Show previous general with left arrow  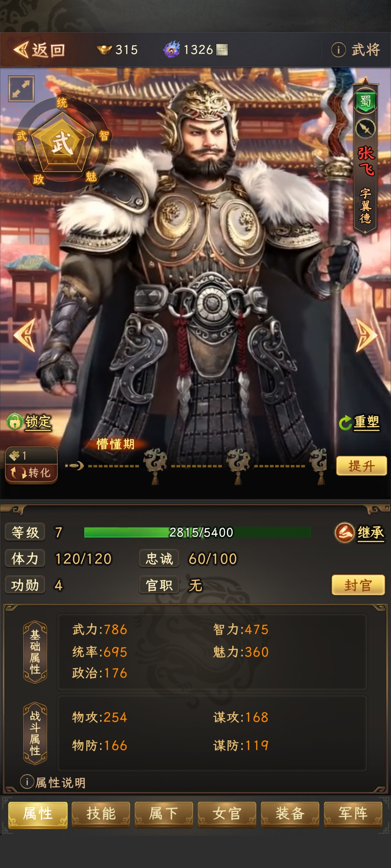(25, 335)
